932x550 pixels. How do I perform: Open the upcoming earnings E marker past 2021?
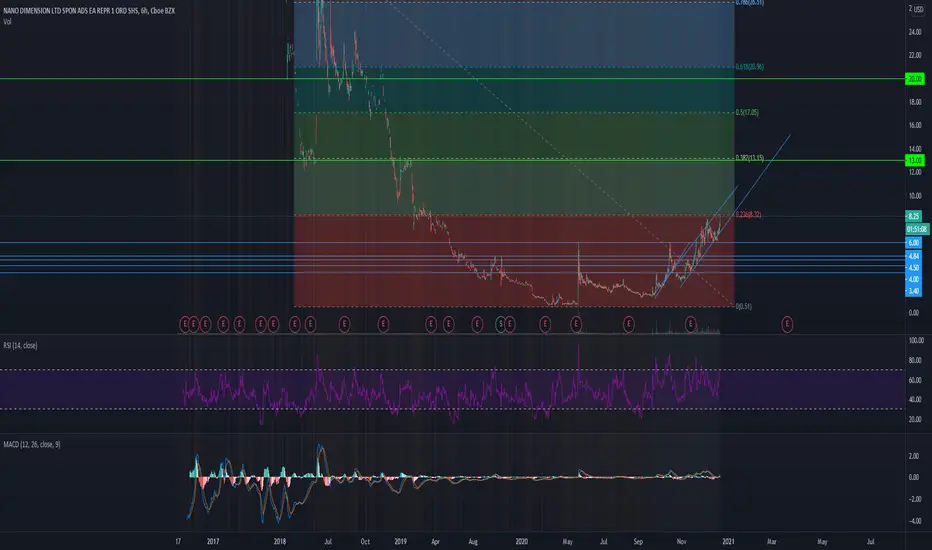pos(787,324)
